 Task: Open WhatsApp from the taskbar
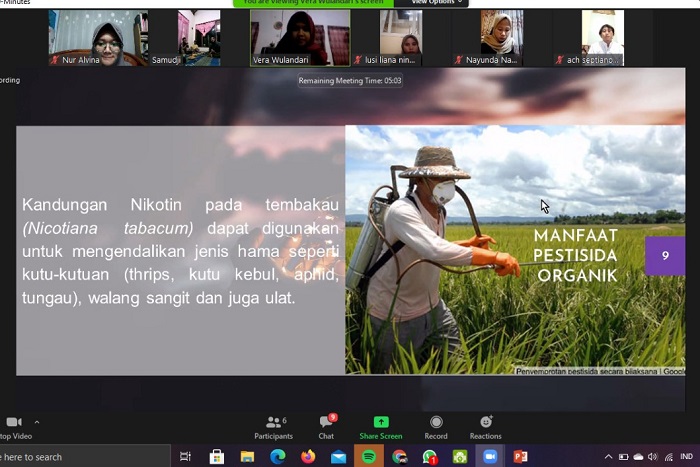pyautogui.click(x=429, y=457)
